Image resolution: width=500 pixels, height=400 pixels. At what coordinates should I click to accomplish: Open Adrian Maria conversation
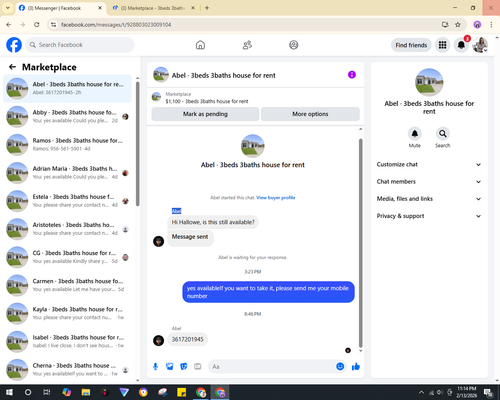coord(68,173)
